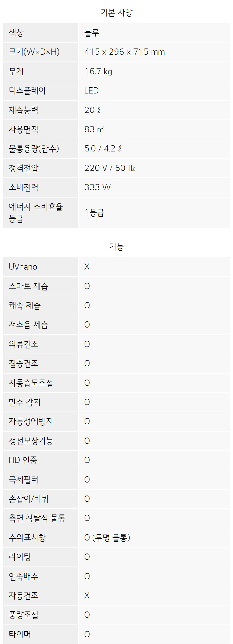Click the 기본 사양 section heading
Image resolution: width=233 pixels, height=644 pixels.
click(116, 12)
